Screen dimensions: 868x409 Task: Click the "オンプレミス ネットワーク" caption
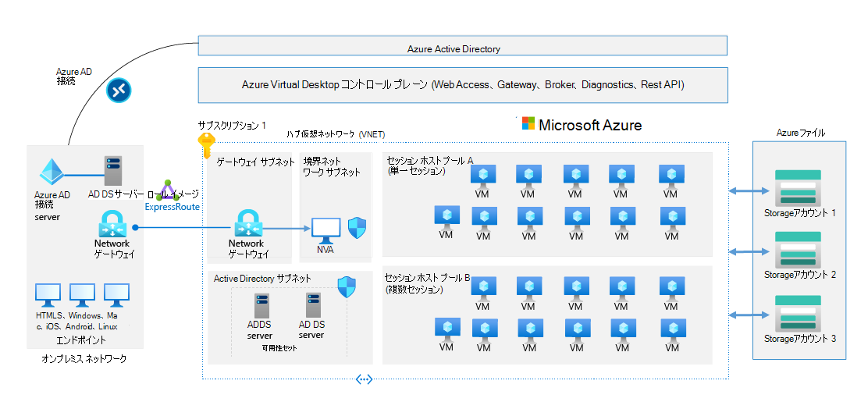pyautogui.click(x=84, y=359)
